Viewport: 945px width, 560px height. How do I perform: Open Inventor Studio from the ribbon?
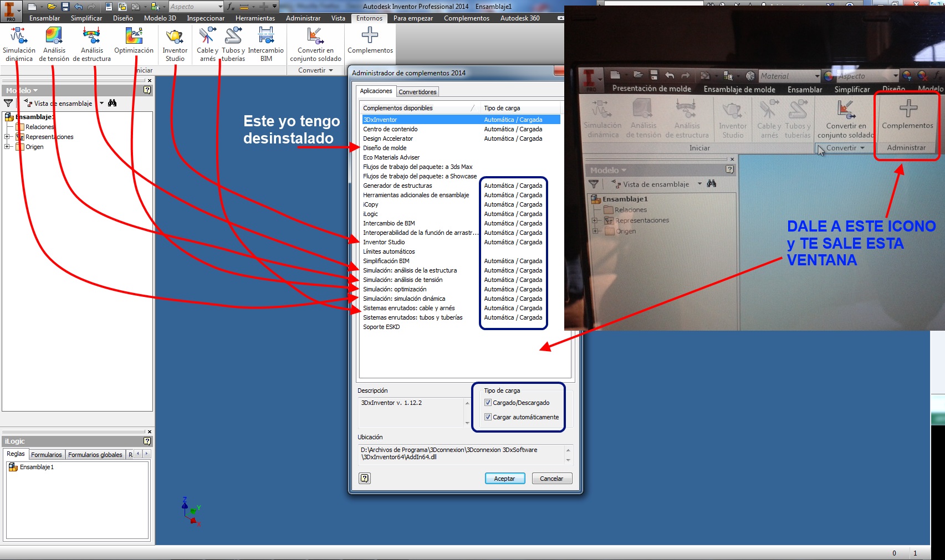tap(175, 44)
